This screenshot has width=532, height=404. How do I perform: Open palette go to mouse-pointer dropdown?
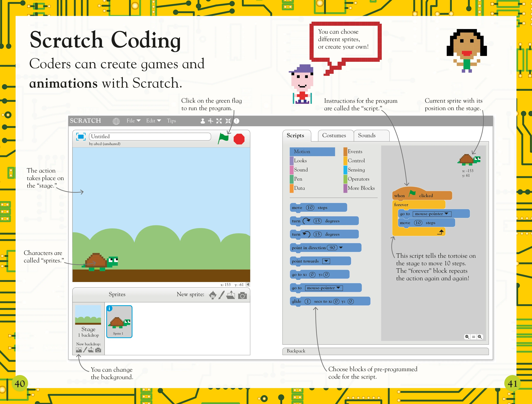tap(324, 288)
